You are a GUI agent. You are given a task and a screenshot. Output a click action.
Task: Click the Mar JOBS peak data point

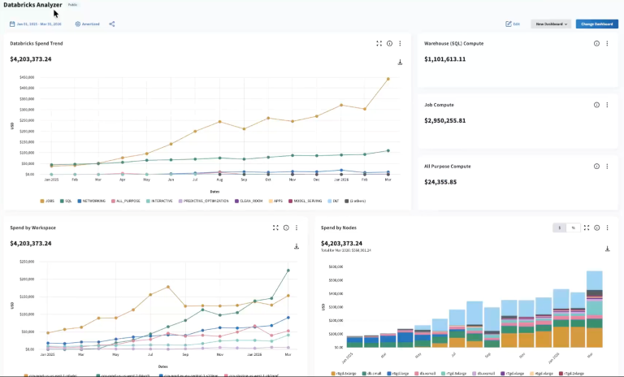388,79
